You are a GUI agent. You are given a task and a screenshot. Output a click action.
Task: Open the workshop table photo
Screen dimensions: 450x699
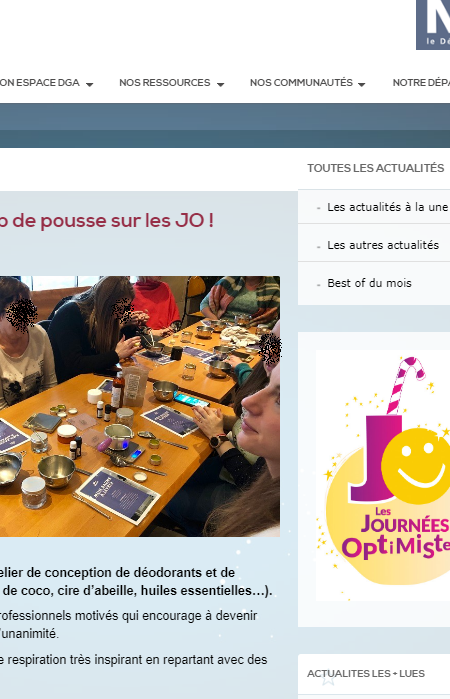coord(140,406)
